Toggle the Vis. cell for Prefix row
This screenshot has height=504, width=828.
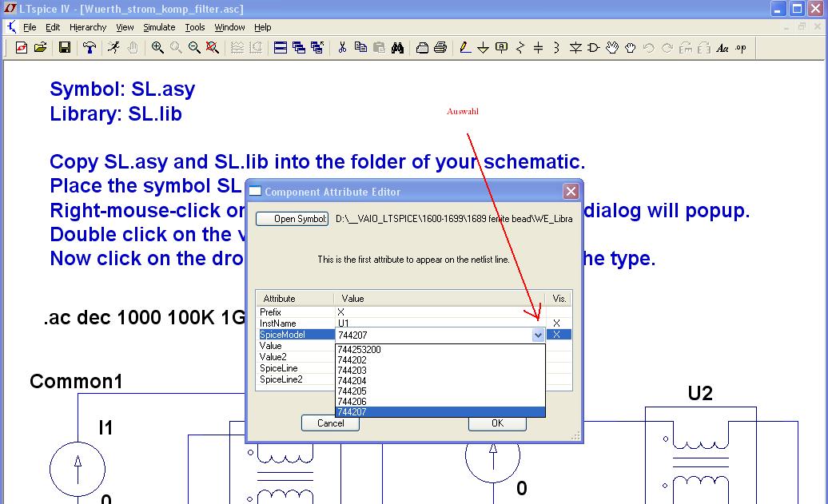tap(557, 312)
